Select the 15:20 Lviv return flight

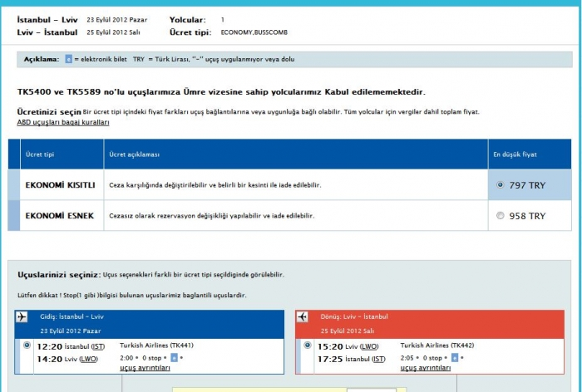click(x=308, y=345)
